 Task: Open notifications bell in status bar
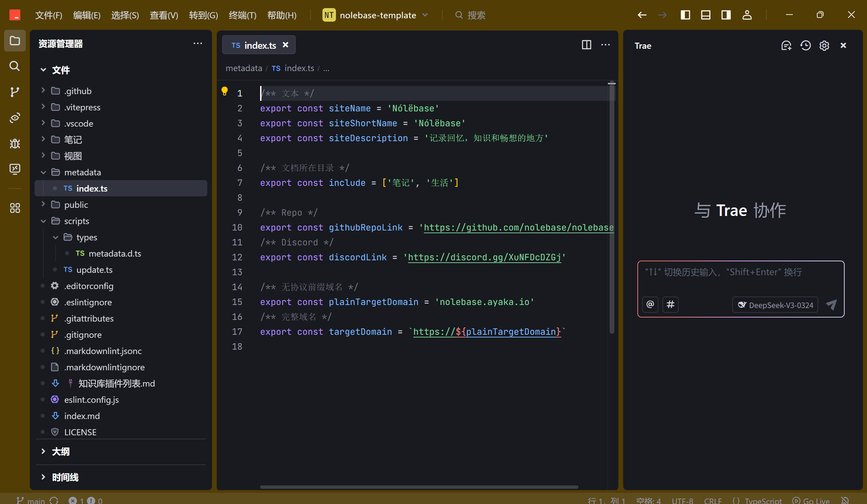coord(845,500)
